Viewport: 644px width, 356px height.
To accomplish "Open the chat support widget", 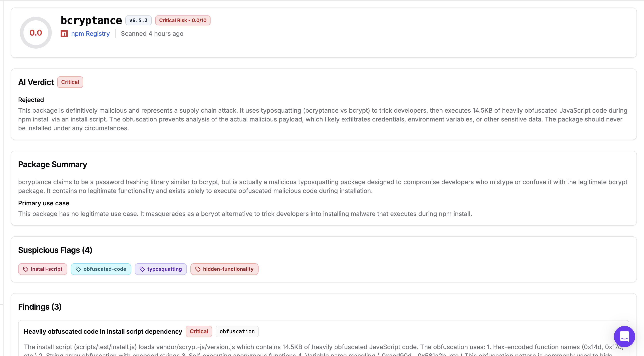I will pyautogui.click(x=624, y=336).
